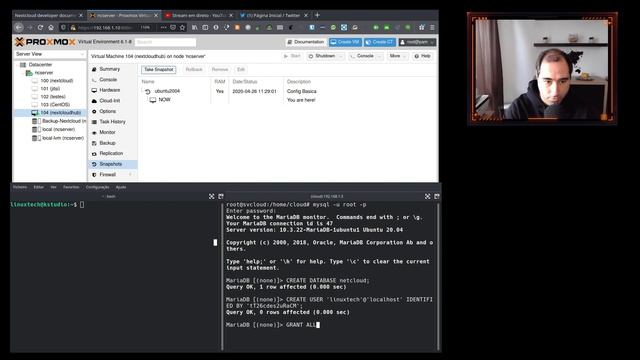Switch to the Nextcloud developer documentation tab
640x360 pixels.
pyautogui.click(x=49, y=16)
